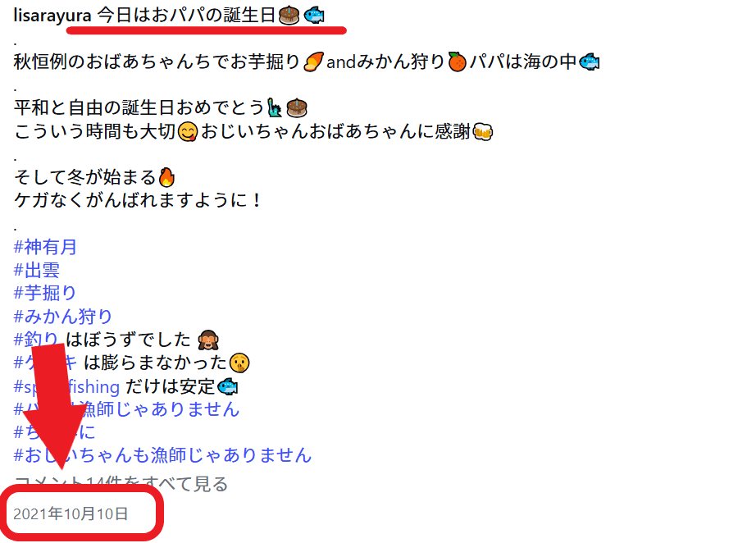Click the Statue of Liberty emoji
Viewport: 756px width, 543px height.
tap(275, 107)
